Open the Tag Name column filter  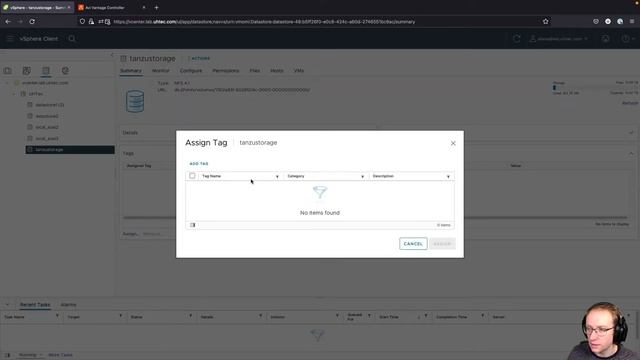coord(277,176)
